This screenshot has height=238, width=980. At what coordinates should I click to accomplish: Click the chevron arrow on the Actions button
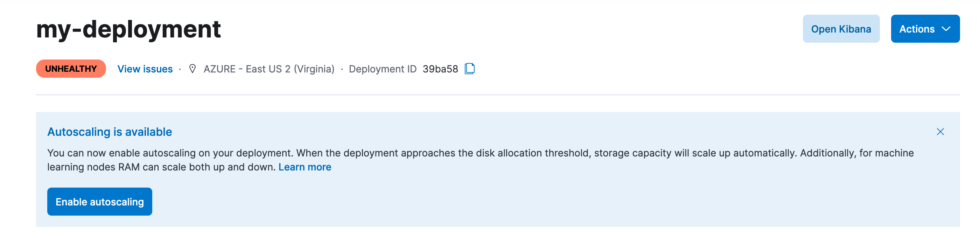[x=946, y=29]
